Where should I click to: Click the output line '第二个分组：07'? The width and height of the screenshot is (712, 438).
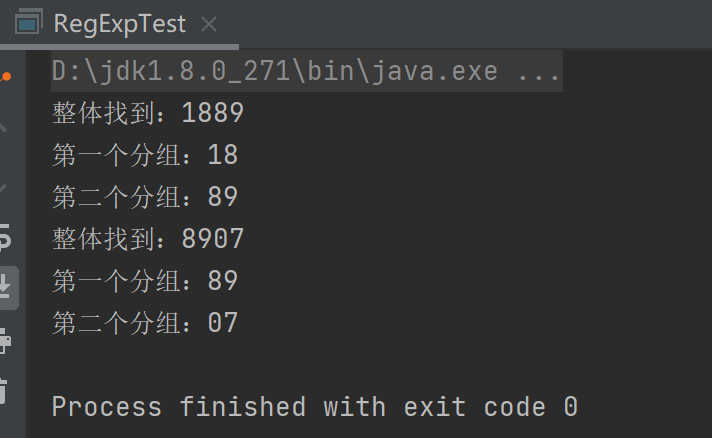click(145, 323)
